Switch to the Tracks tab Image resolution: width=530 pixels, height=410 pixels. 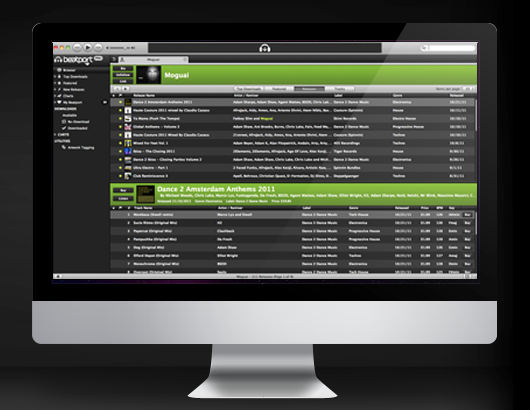click(339, 89)
